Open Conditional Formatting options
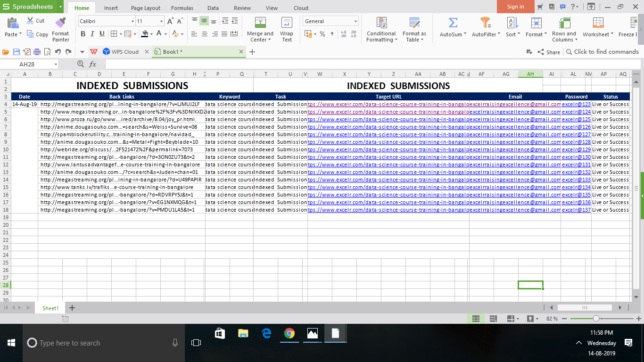Image resolution: width=644 pixels, height=362 pixels. pos(381,23)
